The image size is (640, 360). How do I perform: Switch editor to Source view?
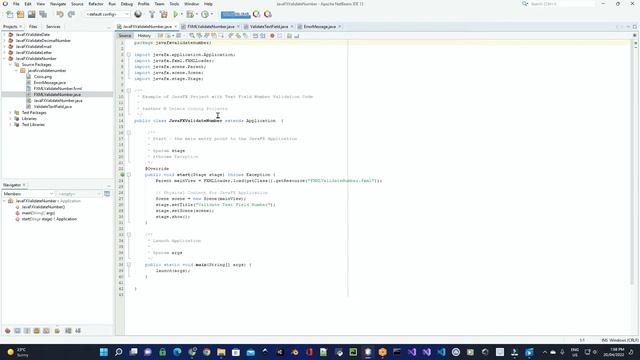click(125, 36)
